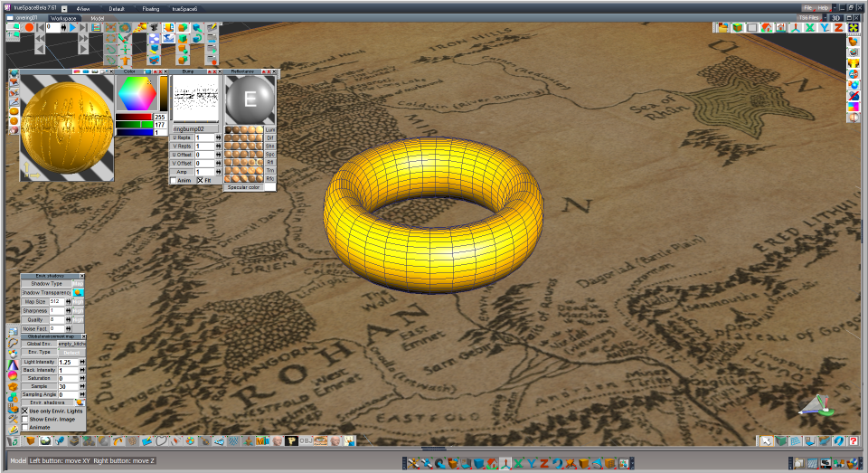Image resolution: width=868 pixels, height=473 pixels.
Task: Click the home reset view icon bottom toolbar
Action: point(493,462)
